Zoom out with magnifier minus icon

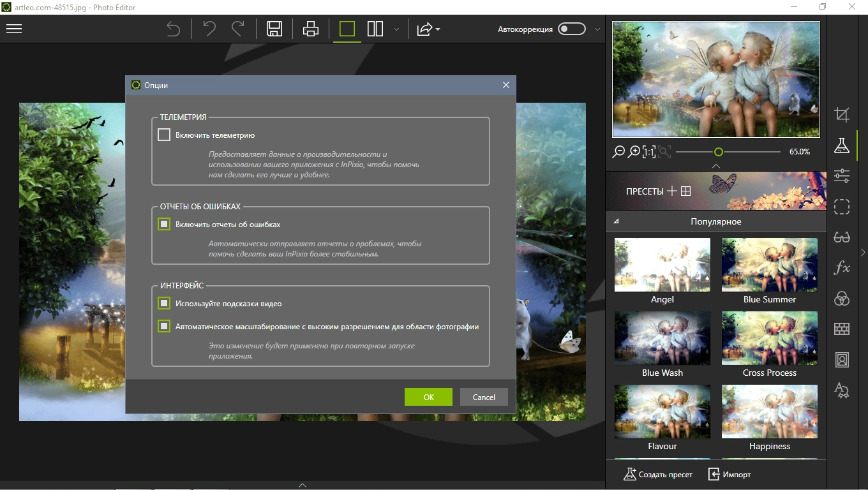coord(618,152)
